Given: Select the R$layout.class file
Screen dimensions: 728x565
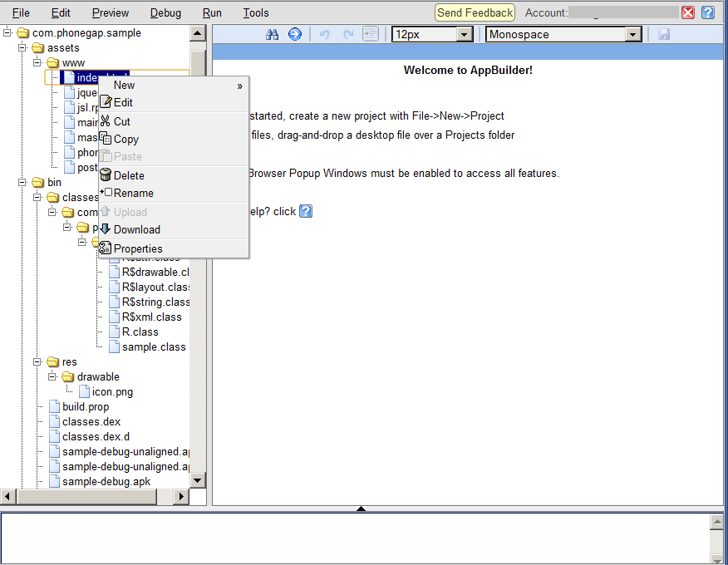Looking at the screenshot, I should (155, 287).
